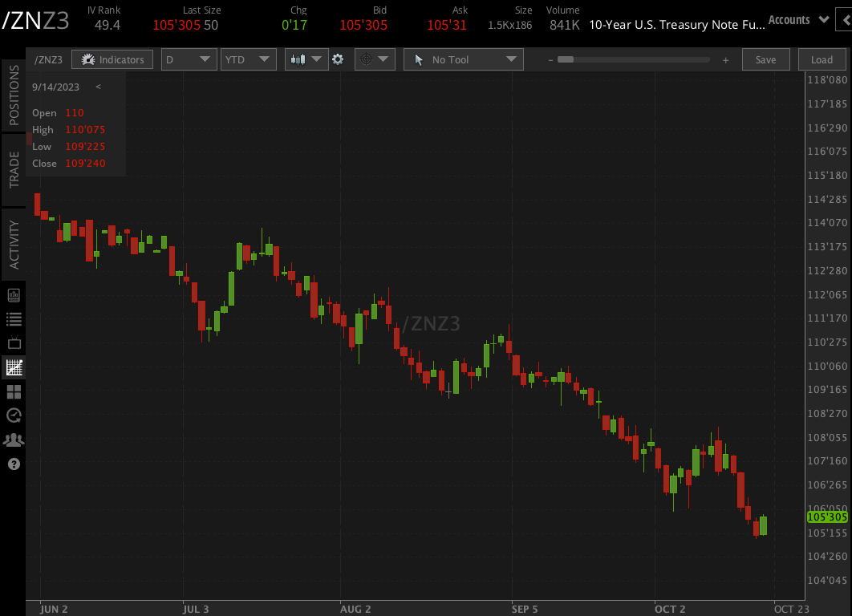Open the crosshair target icon menu

(375, 59)
